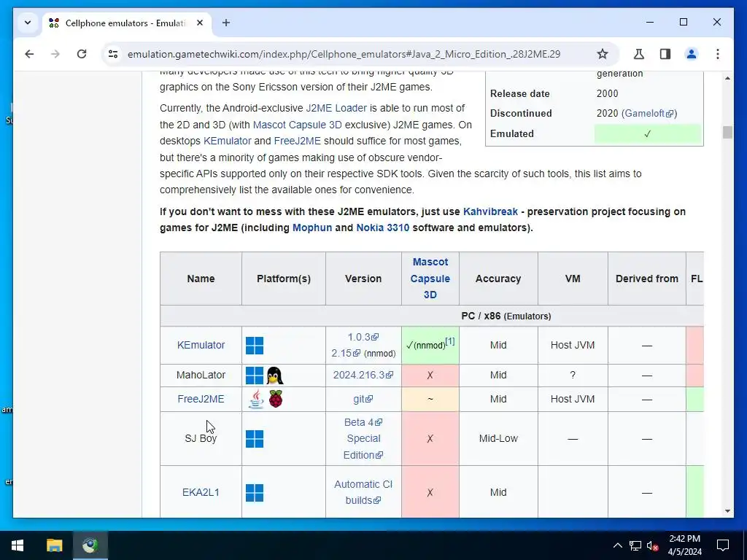Click Windows icon in SJ Boy row
Image resolution: width=747 pixels, height=560 pixels.
coord(255,438)
